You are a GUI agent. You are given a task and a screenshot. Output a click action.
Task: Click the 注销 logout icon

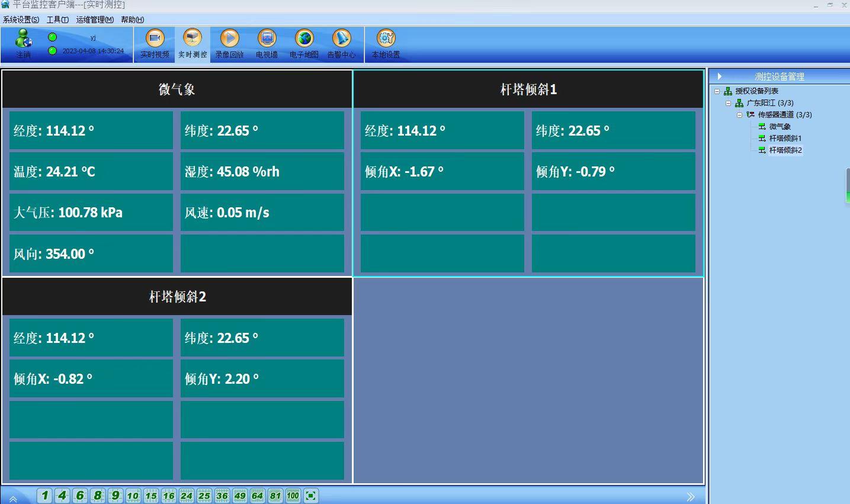point(24,44)
